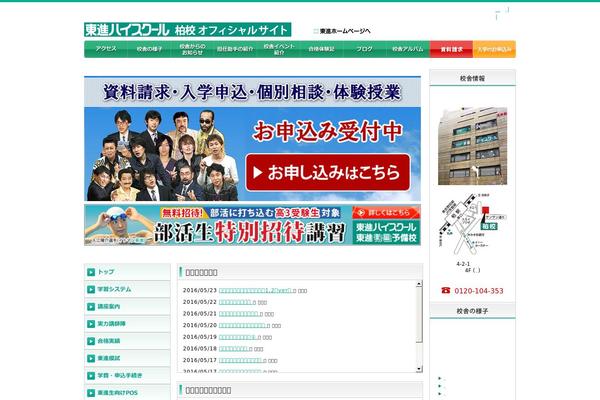
Task: Open the news entry dated 2016/05/20
Action: pos(242,325)
